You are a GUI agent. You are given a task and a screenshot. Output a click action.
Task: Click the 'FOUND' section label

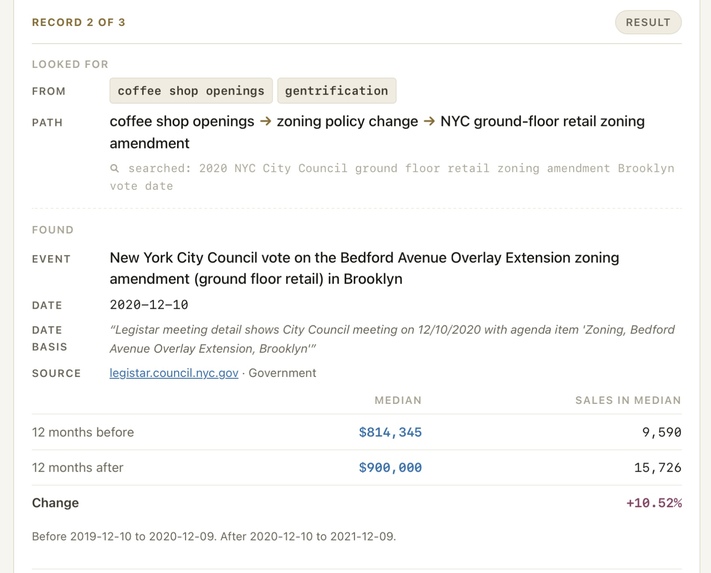(x=53, y=230)
